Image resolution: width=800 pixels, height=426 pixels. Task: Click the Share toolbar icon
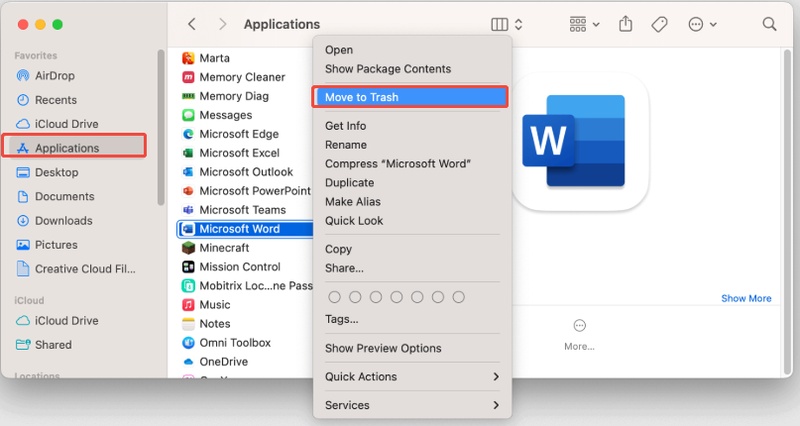tap(626, 24)
